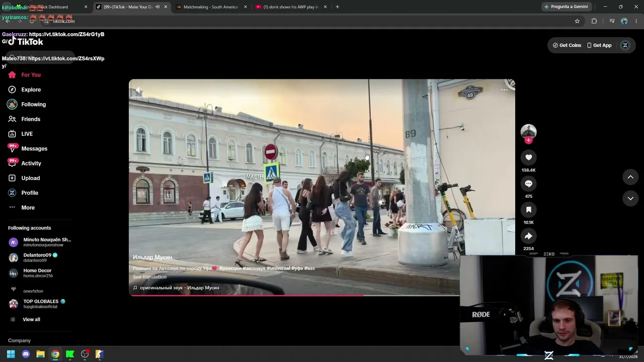This screenshot has width=644, height=362.
Task: Open the TOP GLOBALES followed account
Action: pyautogui.click(x=37, y=304)
